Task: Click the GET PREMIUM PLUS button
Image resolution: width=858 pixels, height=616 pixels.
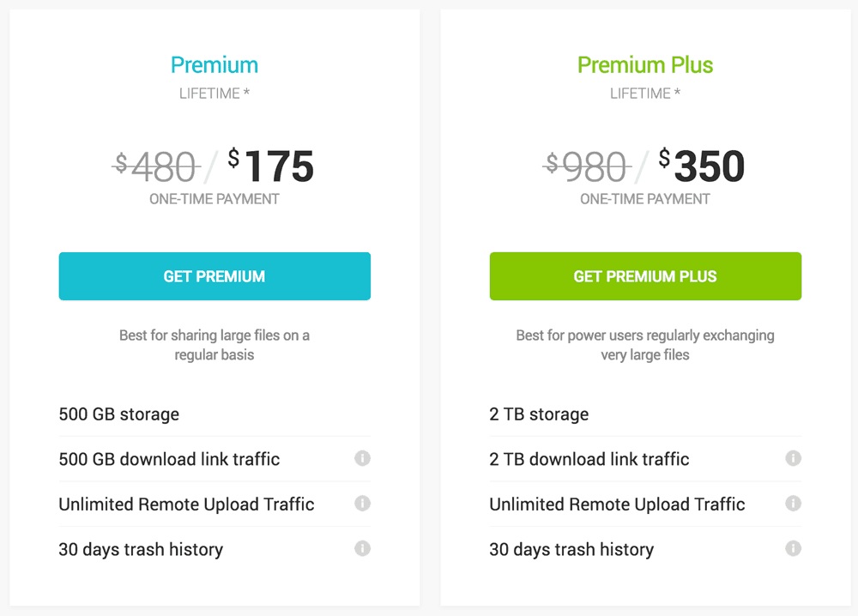Action: click(645, 276)
